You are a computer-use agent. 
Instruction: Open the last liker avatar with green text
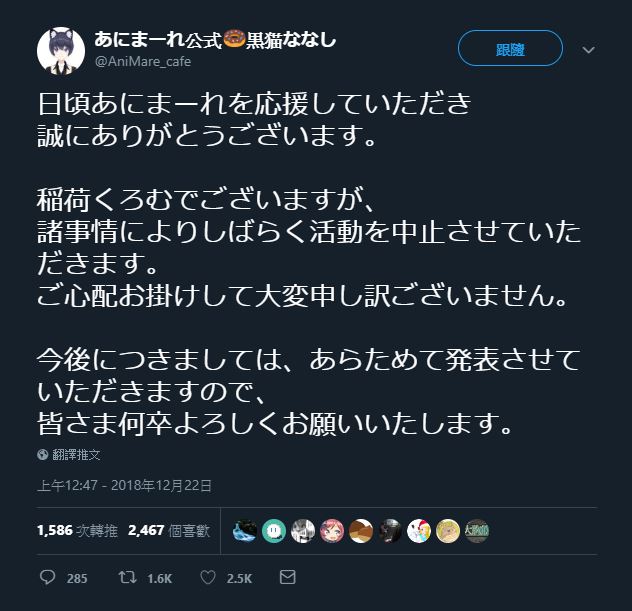click(x=477, y=531)
